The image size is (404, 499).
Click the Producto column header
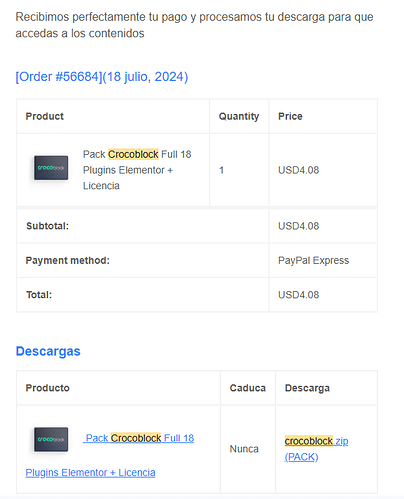click(x=48, y=388)
